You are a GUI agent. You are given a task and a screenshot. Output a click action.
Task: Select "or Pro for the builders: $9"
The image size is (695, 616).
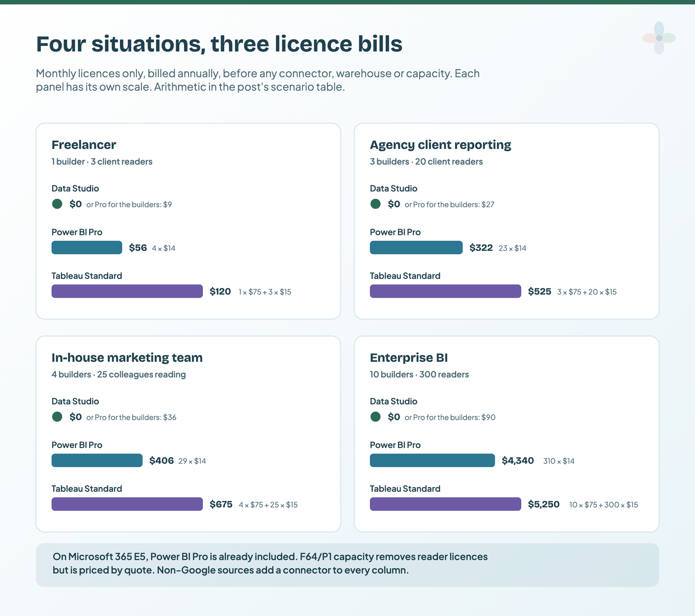[x=129, y=204]
